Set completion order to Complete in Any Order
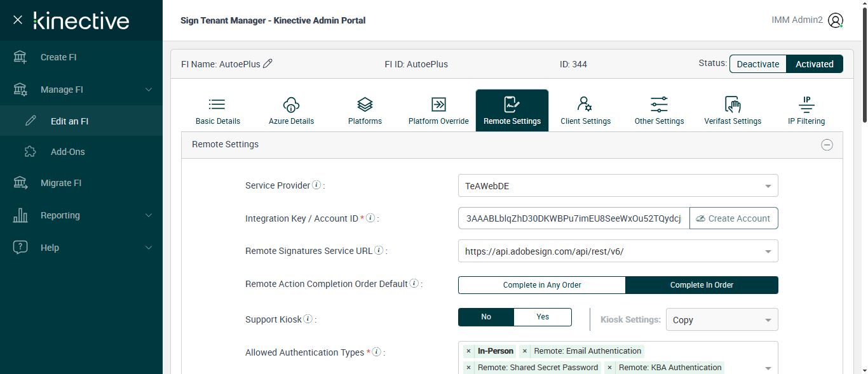Screen dimensions: 868x374 coord(542,285)
